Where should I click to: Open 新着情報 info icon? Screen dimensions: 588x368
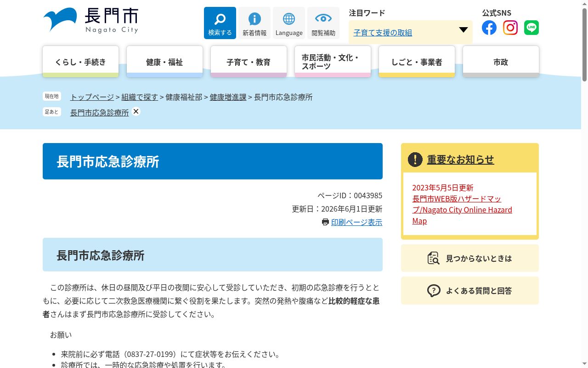[254, 23]
